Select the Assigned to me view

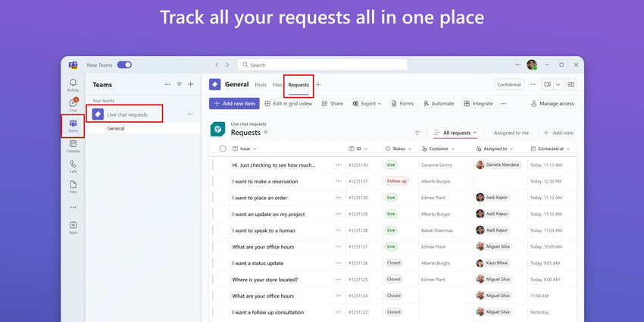tap(511, 133)
